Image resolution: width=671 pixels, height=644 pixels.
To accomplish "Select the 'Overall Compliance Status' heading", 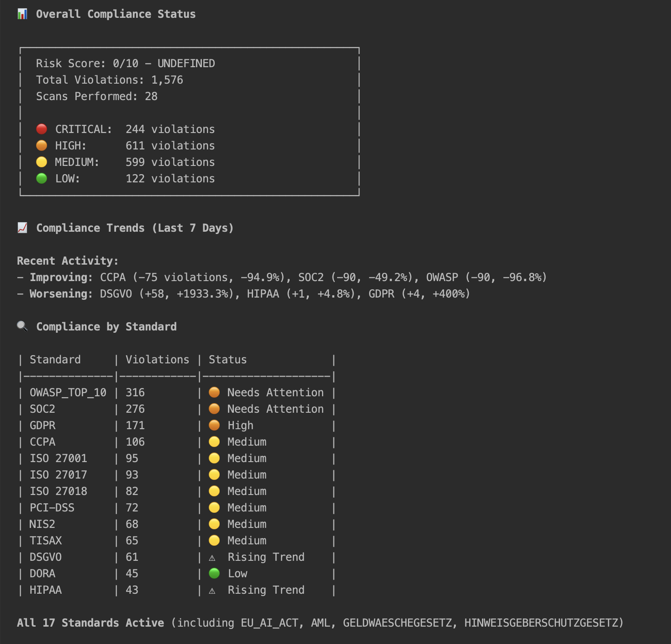I will tap(116, 14).
